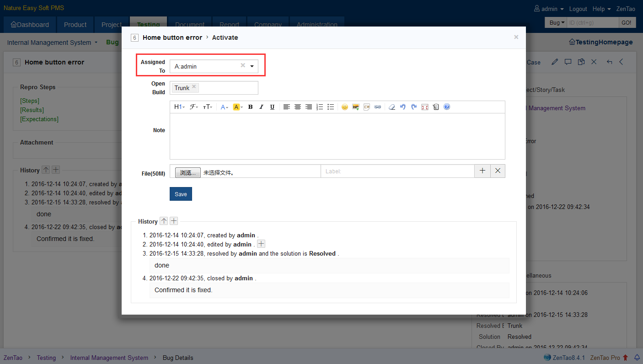Click into the file Label input field
Screen dimensions: 643x364
(x=397, y=171)
